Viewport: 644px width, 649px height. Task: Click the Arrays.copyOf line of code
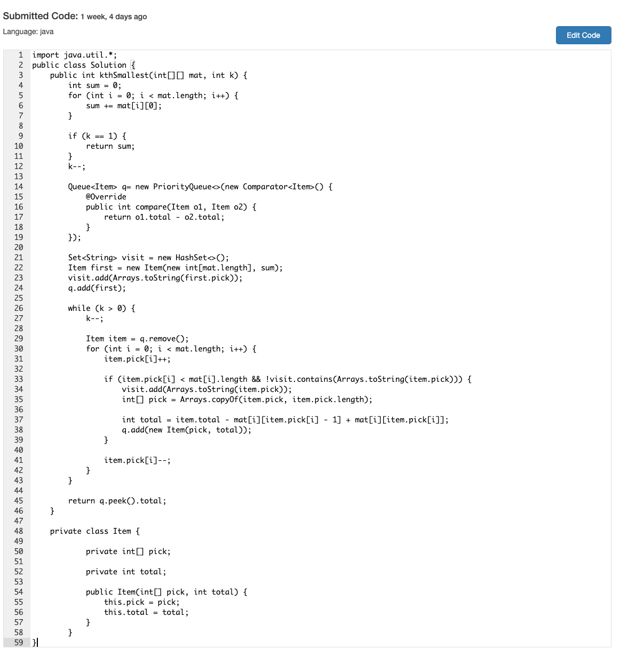pyautogui.click(x=247, y=399)
